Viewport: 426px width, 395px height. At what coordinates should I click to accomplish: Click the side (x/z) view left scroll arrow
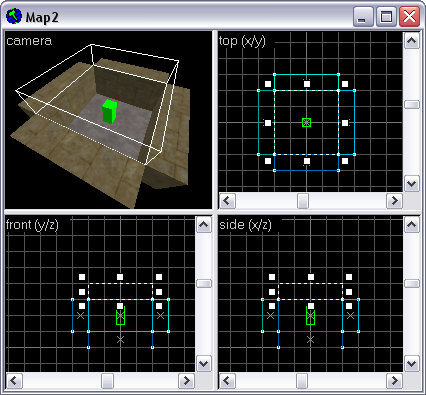227,381
